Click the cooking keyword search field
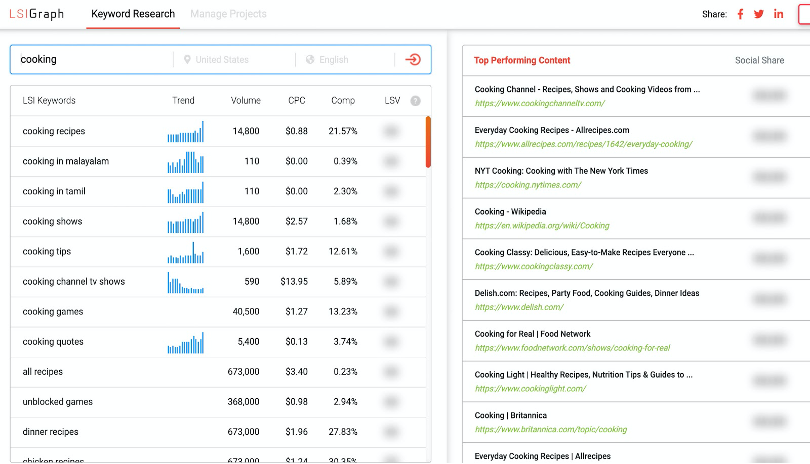810x464 pixels. tap(95, 60)
